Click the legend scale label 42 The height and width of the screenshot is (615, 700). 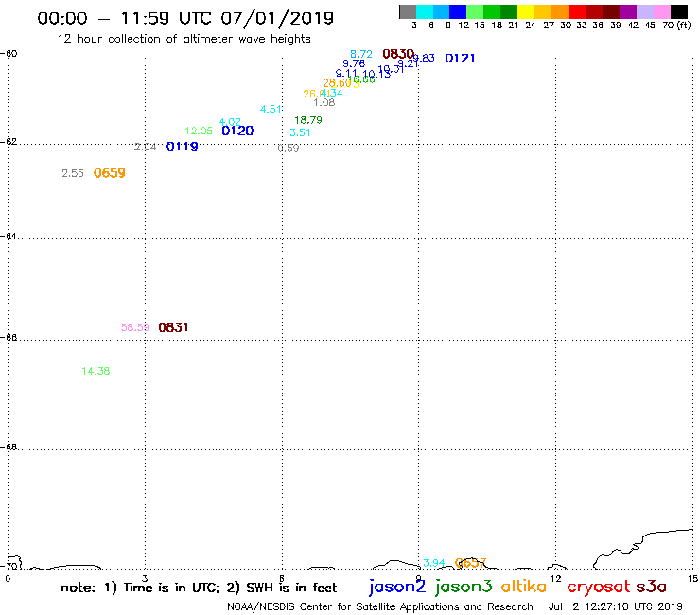tap(633, 26)
